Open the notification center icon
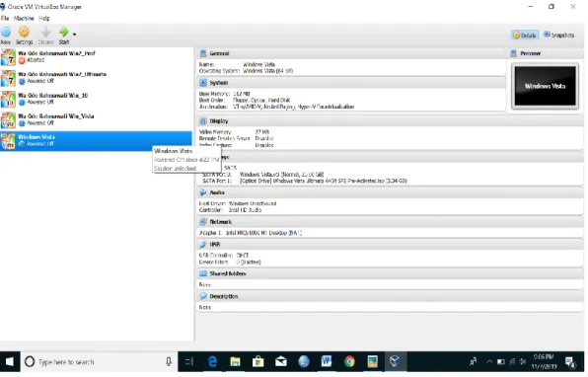 point(570,362)
